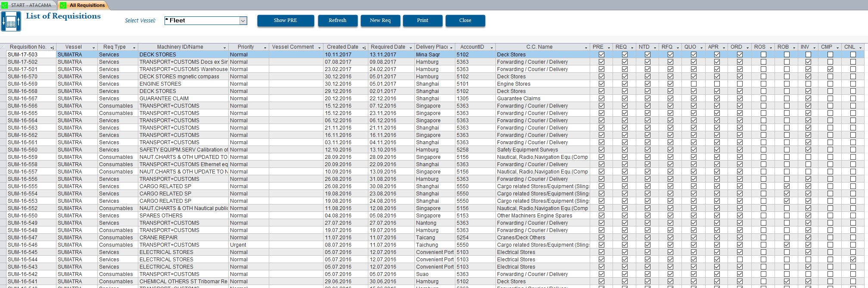The height and width of the screenshot is (288, 868).
Task: Switch to the All Requisitions tab
Action: point(83,5)
